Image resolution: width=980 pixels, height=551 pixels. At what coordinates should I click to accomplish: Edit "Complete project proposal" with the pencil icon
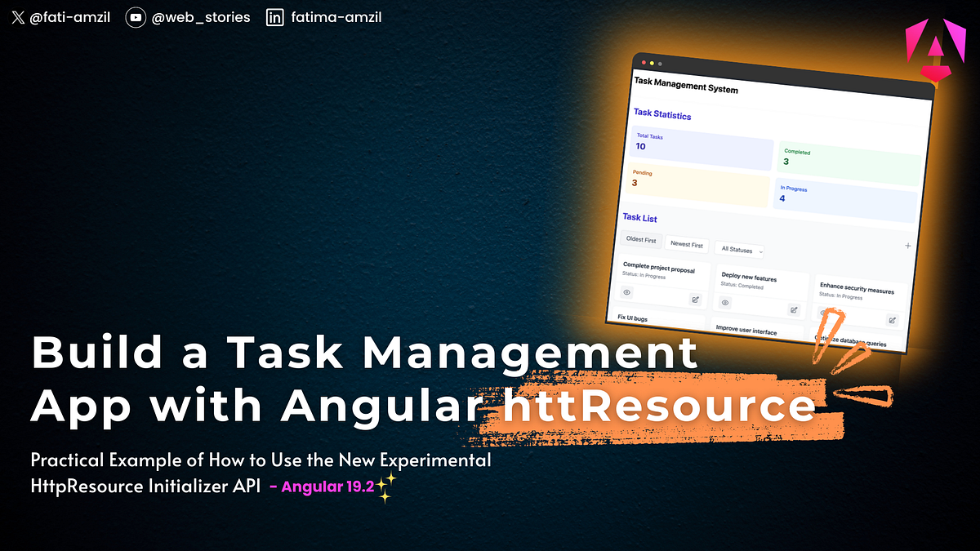(695, 300)
